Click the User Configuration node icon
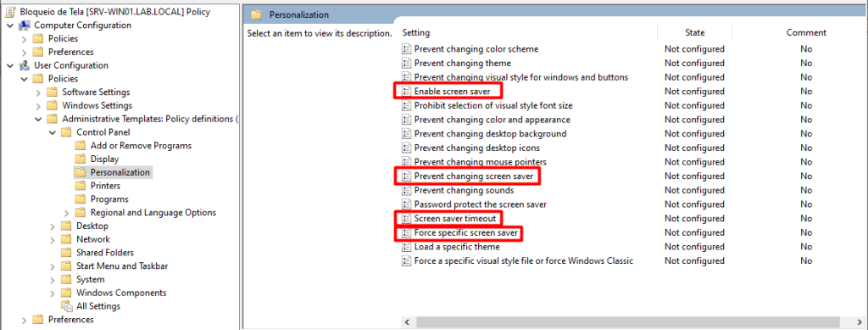Image resolution: width=868 pixels, height=330 pixels. (25, 65)
